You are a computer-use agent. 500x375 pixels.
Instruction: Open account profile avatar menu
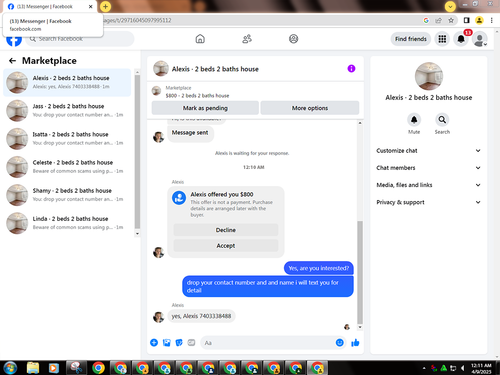click(480, 39)
